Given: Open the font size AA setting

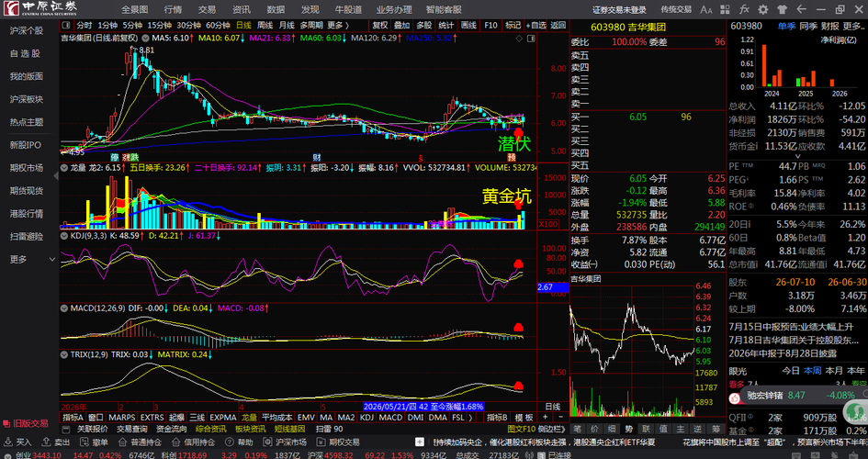Looking at the screenshot, I should pyautogui.click(x=706, y=9).
